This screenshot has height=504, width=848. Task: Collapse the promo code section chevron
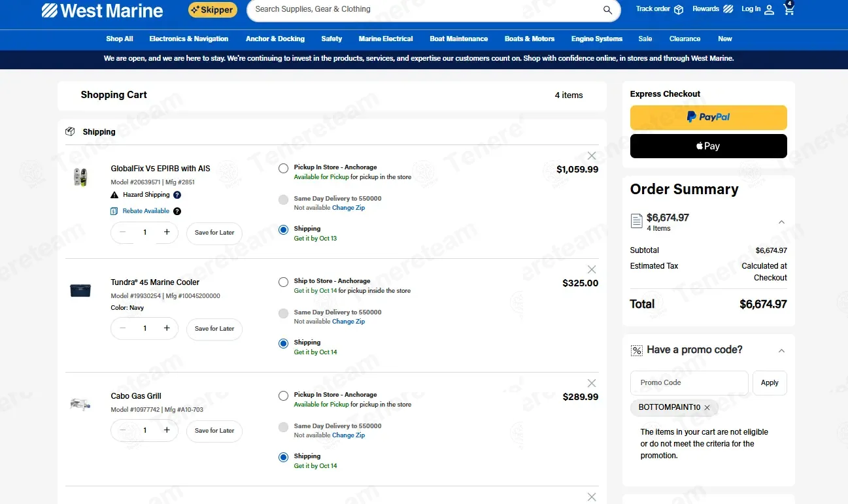pyautogui.click(x=781, y=351)
